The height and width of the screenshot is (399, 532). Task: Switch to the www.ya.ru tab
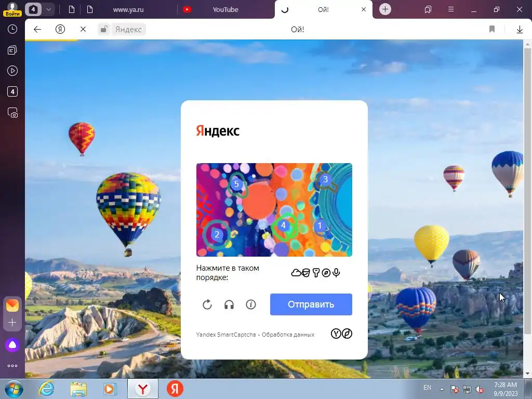tap(128, 9)
